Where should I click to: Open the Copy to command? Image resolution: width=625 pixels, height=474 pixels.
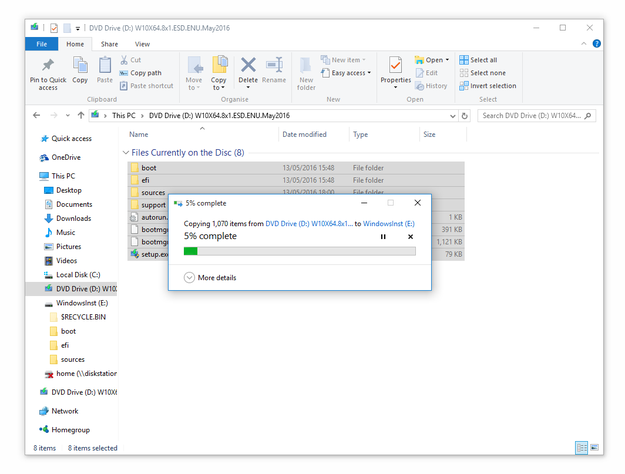click(x=219, y=73)
